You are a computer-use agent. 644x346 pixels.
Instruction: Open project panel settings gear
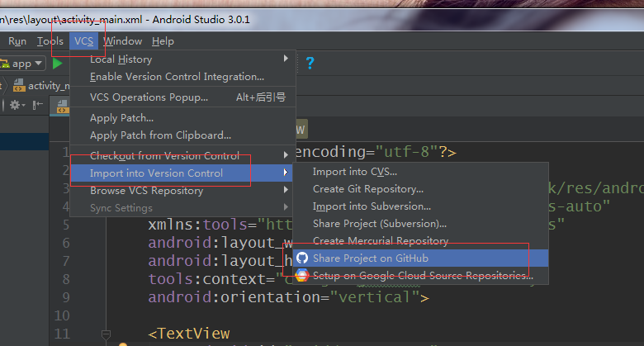[17, 105]
